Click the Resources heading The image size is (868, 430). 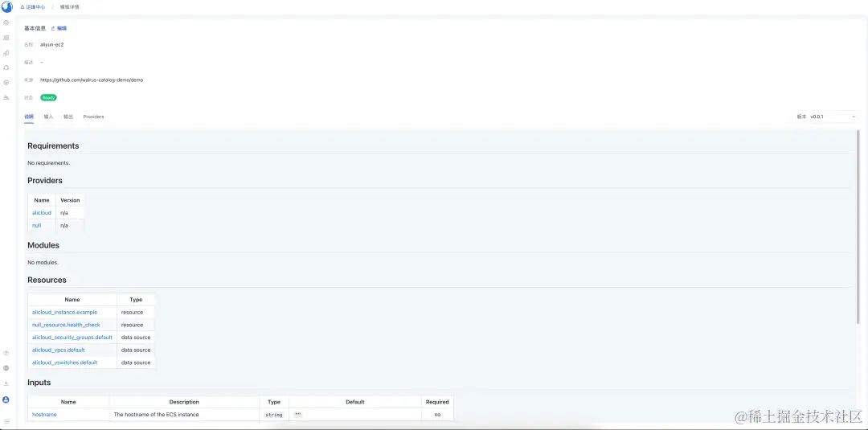[x=47, y=280]
